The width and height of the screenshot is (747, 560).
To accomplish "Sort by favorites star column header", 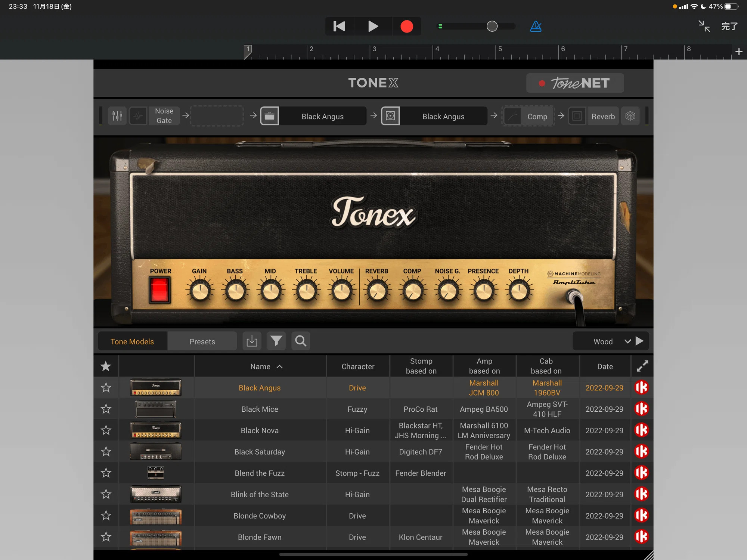I will [106, 366].
